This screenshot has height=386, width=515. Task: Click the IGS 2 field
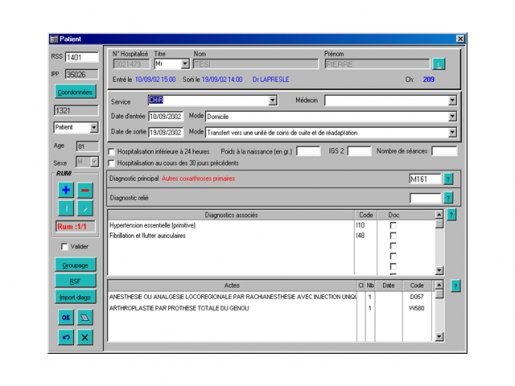click(359, 152)
